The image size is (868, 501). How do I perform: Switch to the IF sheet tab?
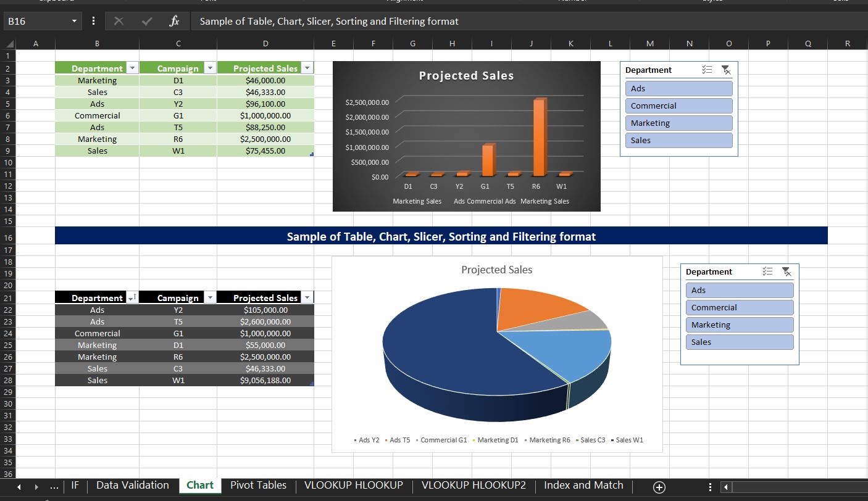[75, 486]
